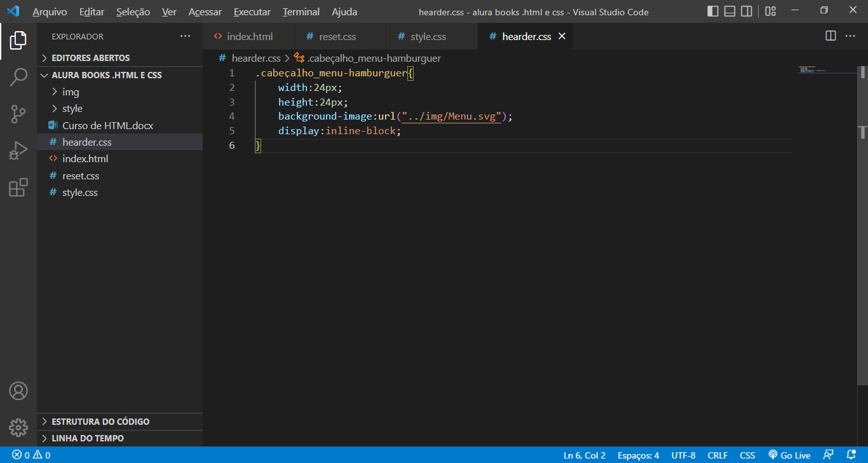This screenshot has height=463, width=868.
Task: Click the HTML icon beside index.html in explorer
Action: tap(53, 159)
